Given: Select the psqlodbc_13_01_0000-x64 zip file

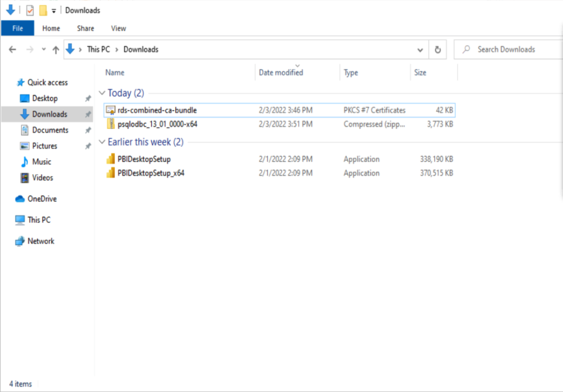Looking at the screenshot, I should (157, 124).
